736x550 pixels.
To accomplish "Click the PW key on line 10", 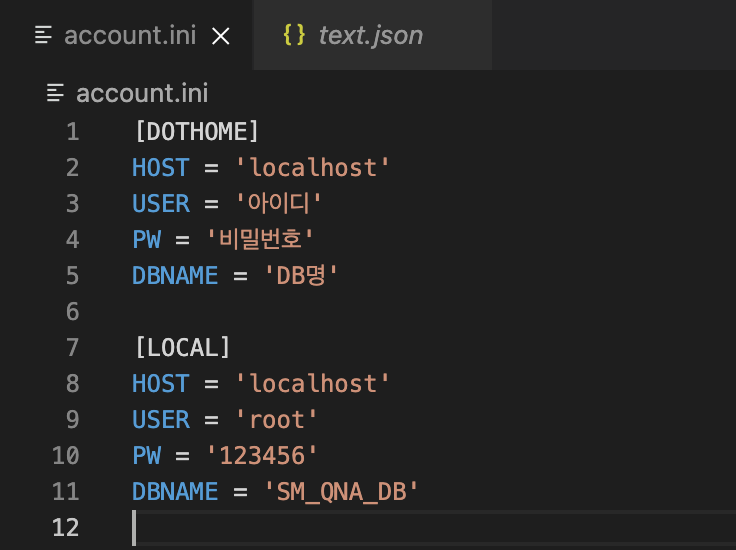I will click(x=146, y=456).
